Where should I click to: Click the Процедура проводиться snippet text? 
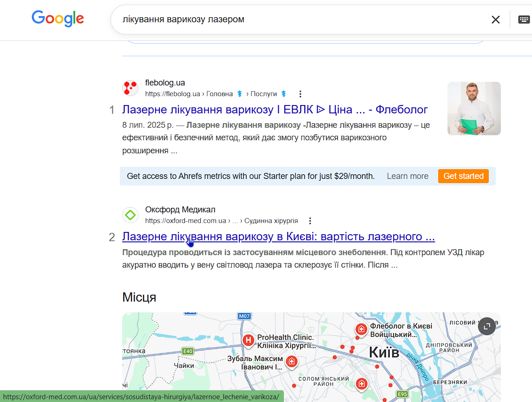[x=303, y=258]
